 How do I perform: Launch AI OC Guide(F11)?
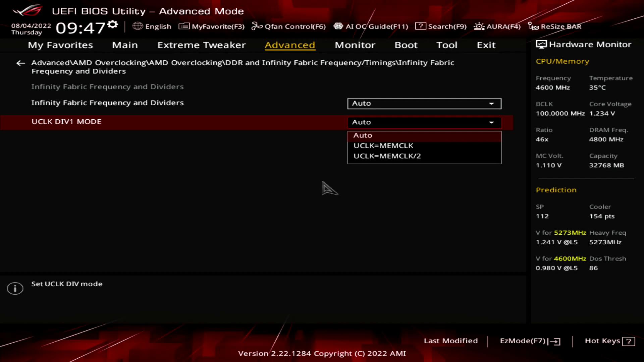(x=371, y=26)
